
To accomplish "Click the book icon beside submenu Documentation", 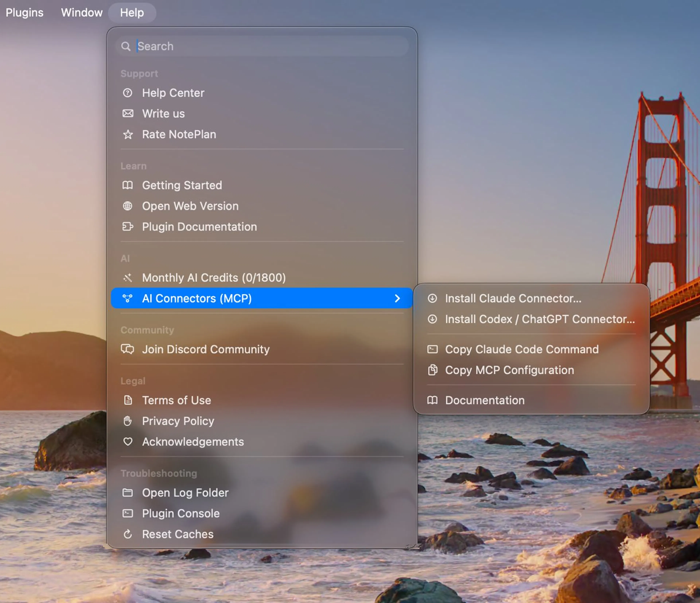I will pyautogui.click(x=432, y=400).
